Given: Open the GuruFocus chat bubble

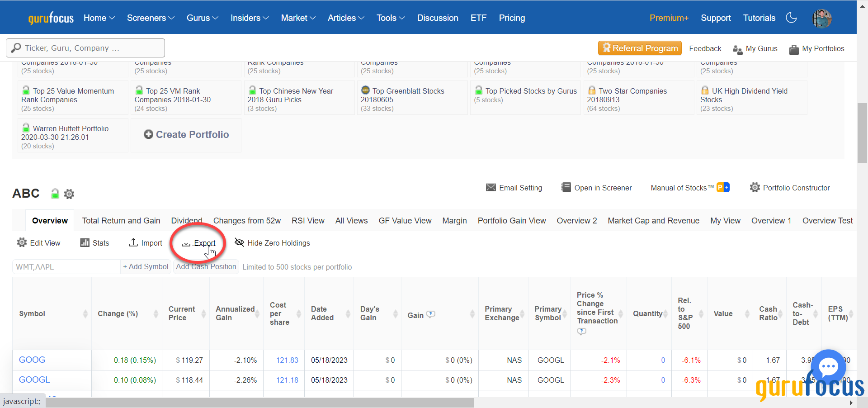Looking at the screenshot, I should click(829, 367).
